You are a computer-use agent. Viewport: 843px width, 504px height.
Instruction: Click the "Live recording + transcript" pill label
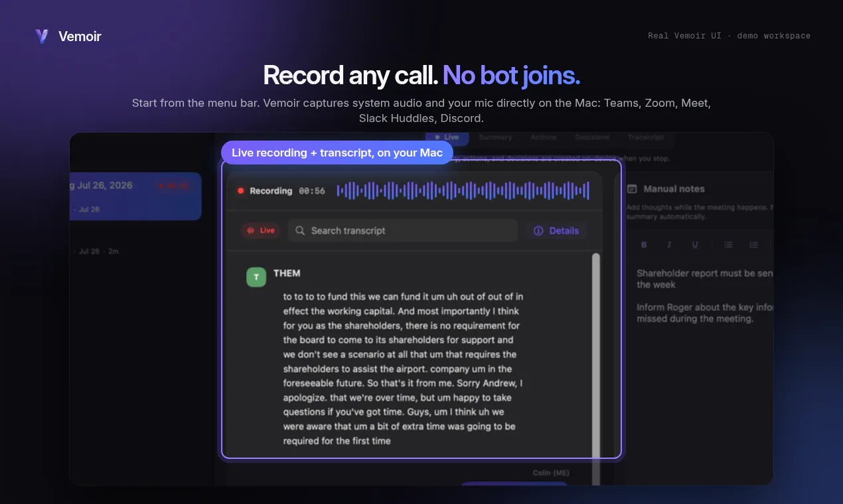[337, 153]
